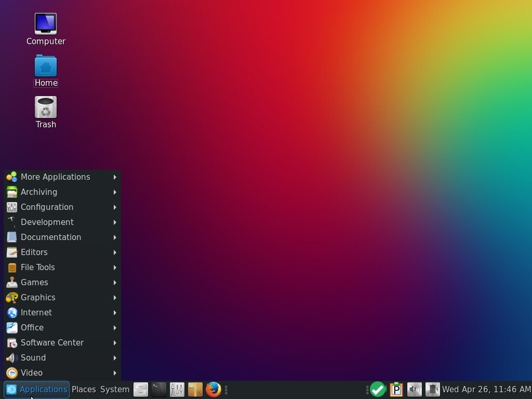This screenshot has height=399, width=532.
Task: Click the Games menu joystick icon
Action: pos(12,283)
